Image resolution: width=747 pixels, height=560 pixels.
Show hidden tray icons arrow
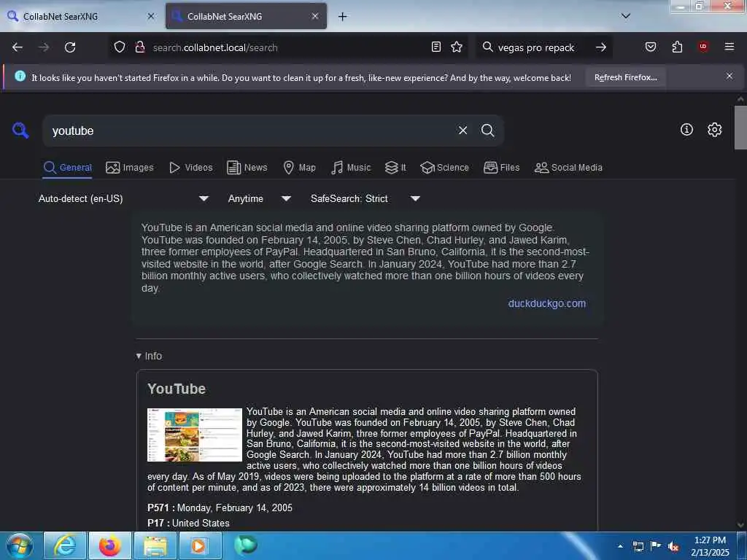[x=620, y=546]
